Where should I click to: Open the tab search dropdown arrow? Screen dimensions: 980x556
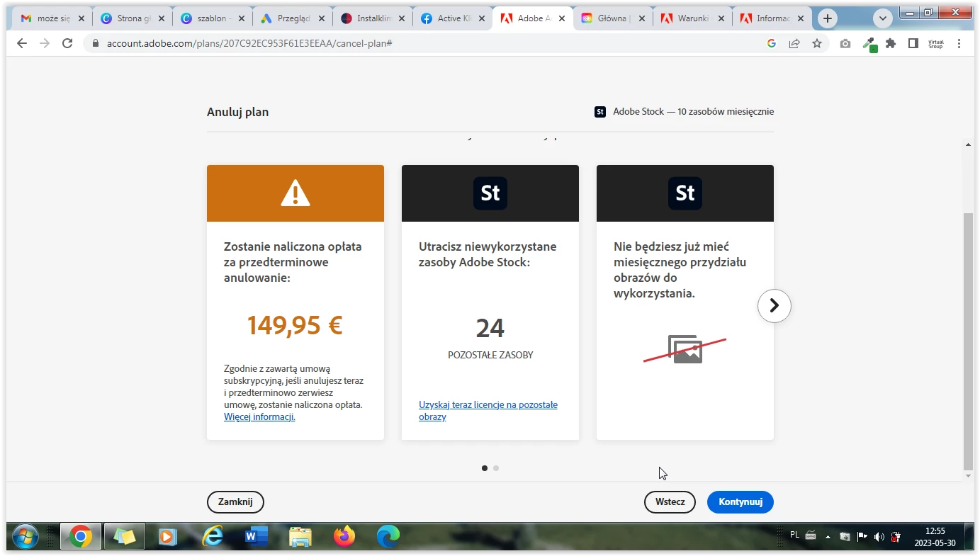tap(882, 19)
